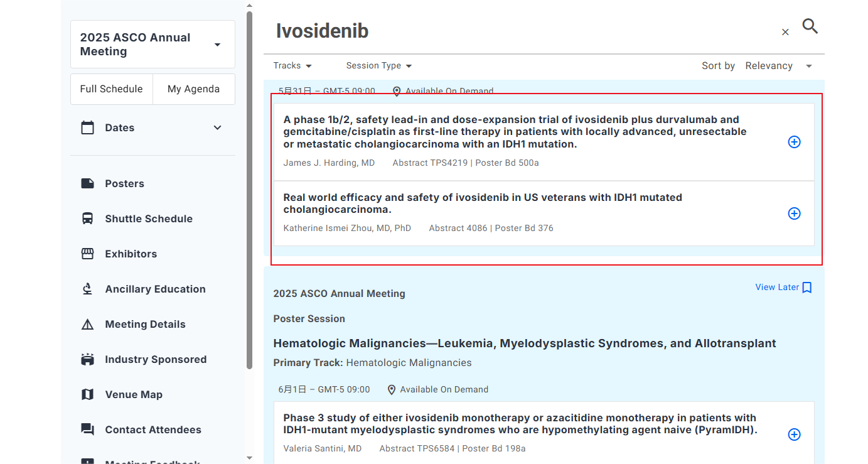Add Katherine Ismei Zhou abstract to agenda
Image resolution: width=868 pixels, height=464 pixels.
click(x=794, y=213)
